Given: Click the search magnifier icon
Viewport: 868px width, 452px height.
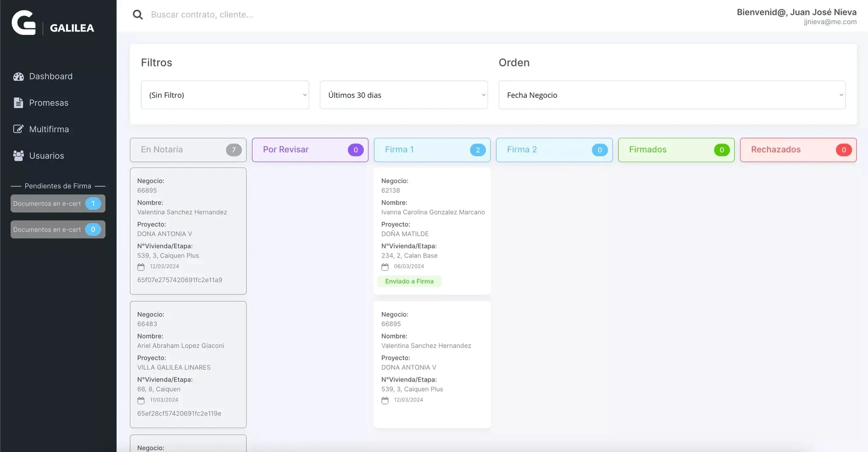Looking at the screenshot, I should tap(138, 15).
